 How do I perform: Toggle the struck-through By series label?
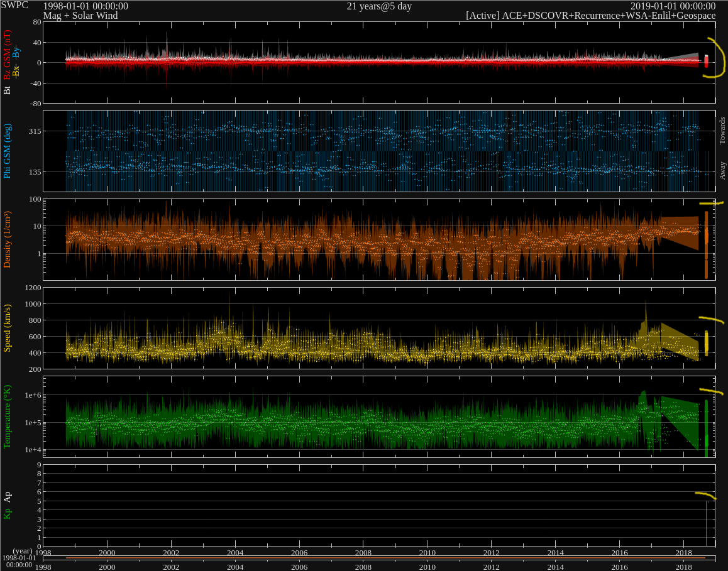pyautogui.click(x=16, y=52)
